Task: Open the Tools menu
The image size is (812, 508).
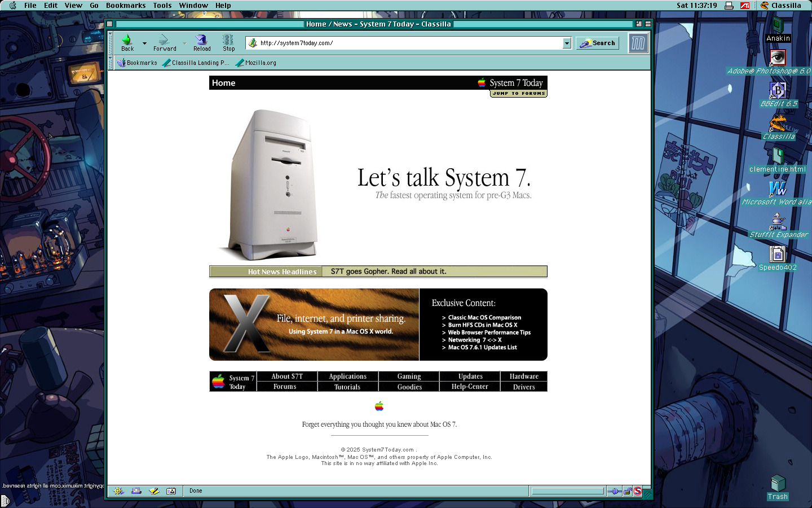Action: [x=162, y=5]
